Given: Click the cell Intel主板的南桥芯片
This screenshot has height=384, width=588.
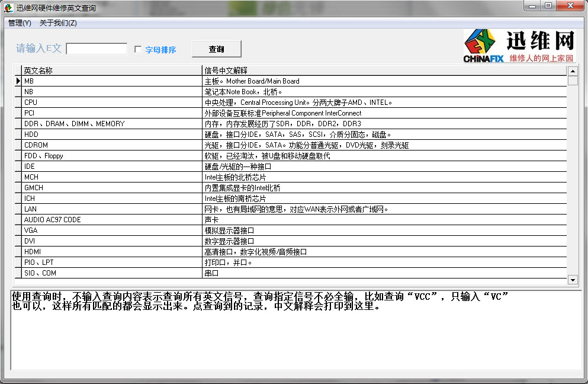Looking at the screenshot, I should (384, 198).
